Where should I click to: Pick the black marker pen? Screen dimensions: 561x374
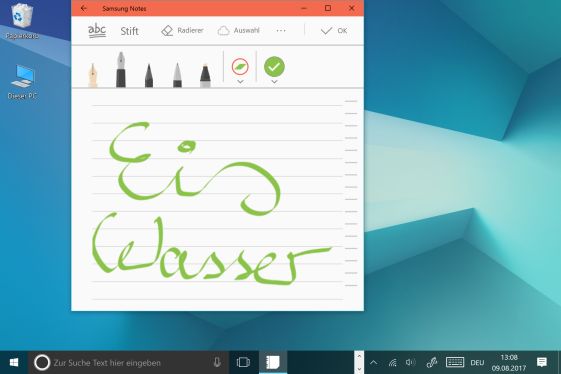[x=205, y=75]
